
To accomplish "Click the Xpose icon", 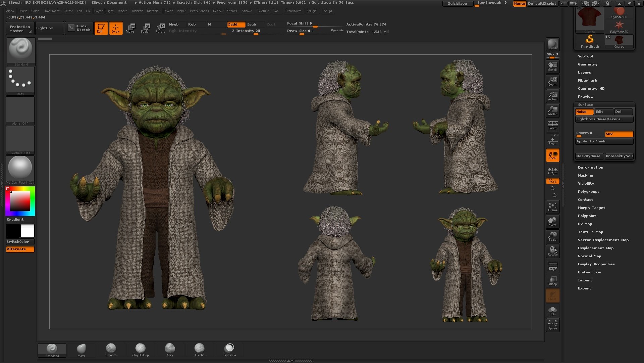I will tap(552, 325).
